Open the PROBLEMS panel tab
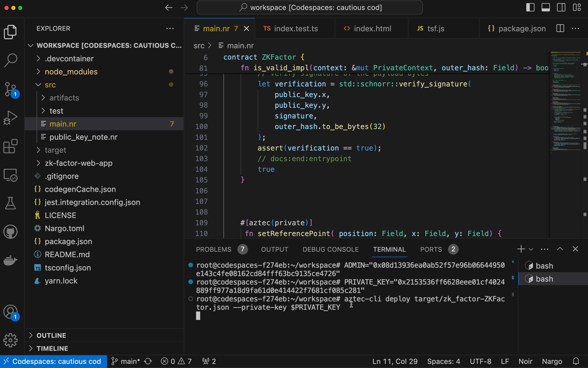The image size is (588, 368). pyautogui.click(x=222, y=249)
